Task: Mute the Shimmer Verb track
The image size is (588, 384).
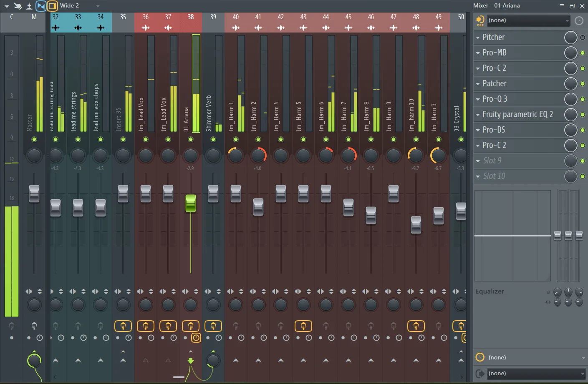Action: (x=213, y=139)
